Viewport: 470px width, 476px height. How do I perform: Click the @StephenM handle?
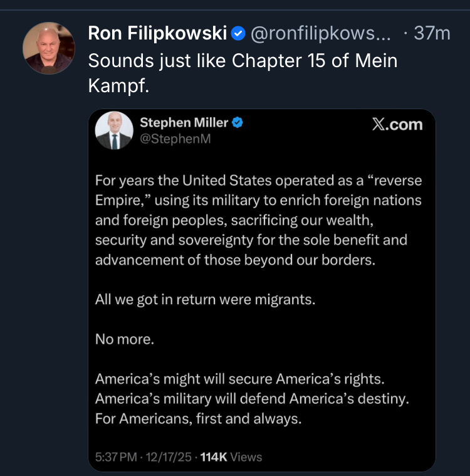pos(175,139)
